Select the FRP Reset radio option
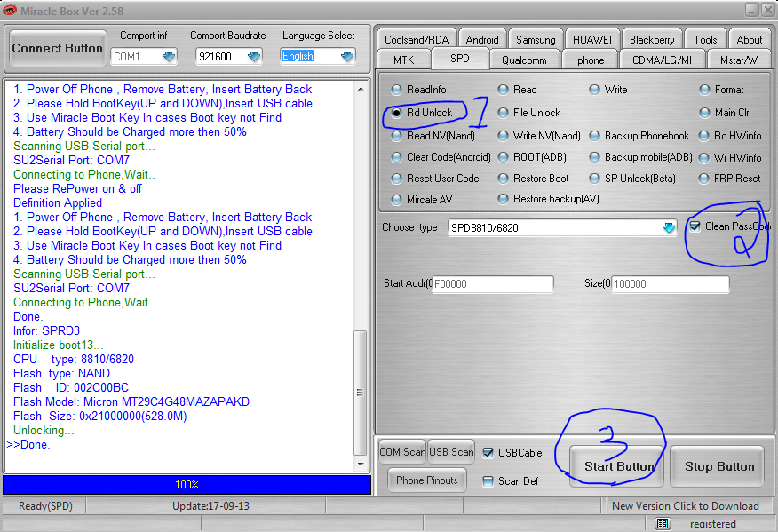 click(703, 179)
